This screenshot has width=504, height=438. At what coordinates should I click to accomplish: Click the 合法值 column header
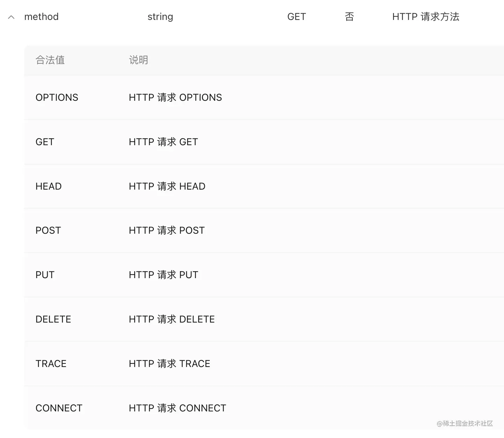[x=50, y=60]
